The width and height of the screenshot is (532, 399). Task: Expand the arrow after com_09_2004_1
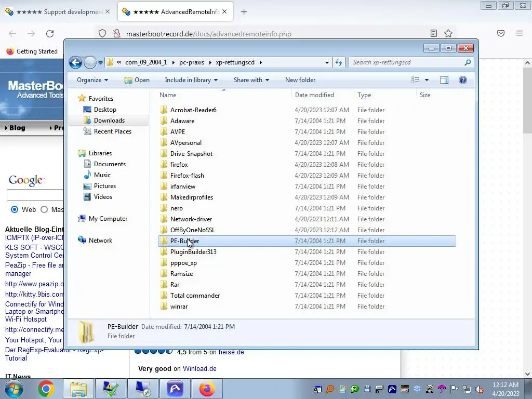coord(174,62)
